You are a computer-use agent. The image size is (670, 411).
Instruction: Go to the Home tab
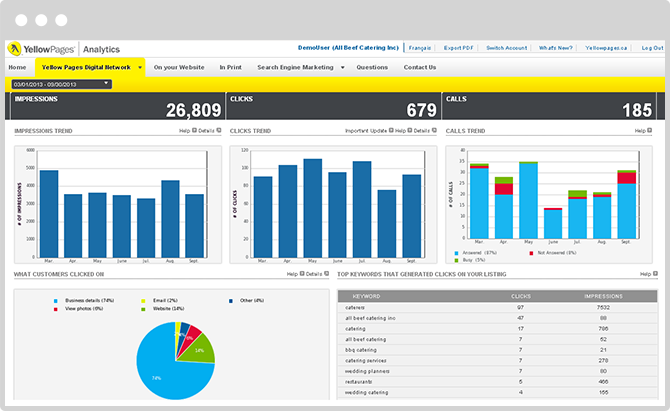pyautogui.click(x=18, y=67)
